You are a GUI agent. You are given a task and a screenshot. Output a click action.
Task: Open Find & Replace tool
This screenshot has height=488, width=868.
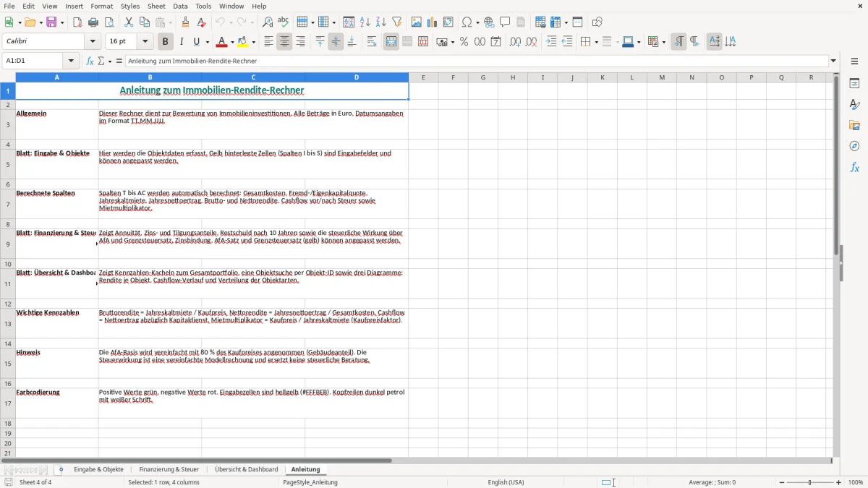268,22
